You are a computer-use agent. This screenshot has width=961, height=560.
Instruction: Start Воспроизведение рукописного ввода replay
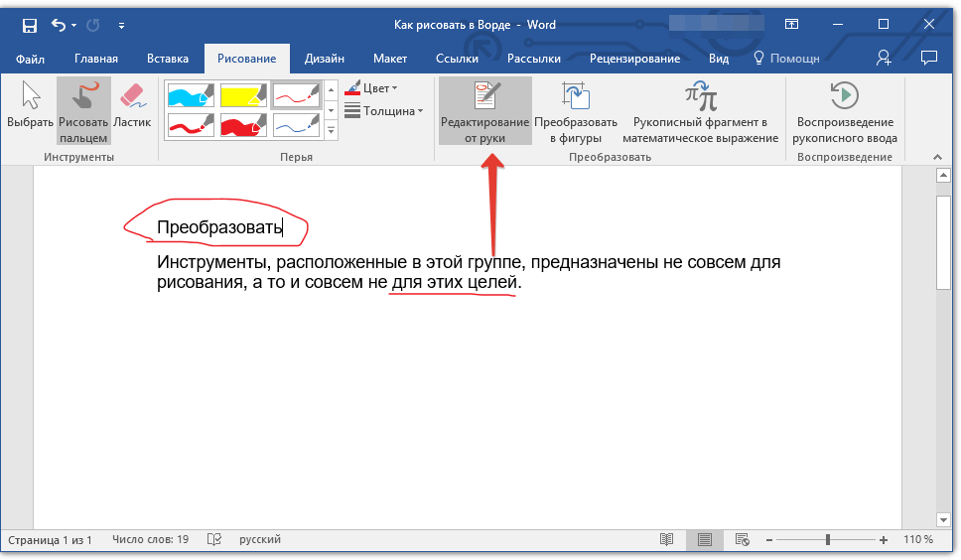coord(846,112)
